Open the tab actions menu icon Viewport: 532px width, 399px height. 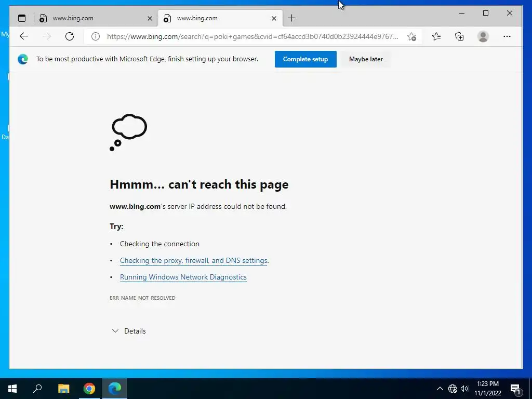point(22,18)
